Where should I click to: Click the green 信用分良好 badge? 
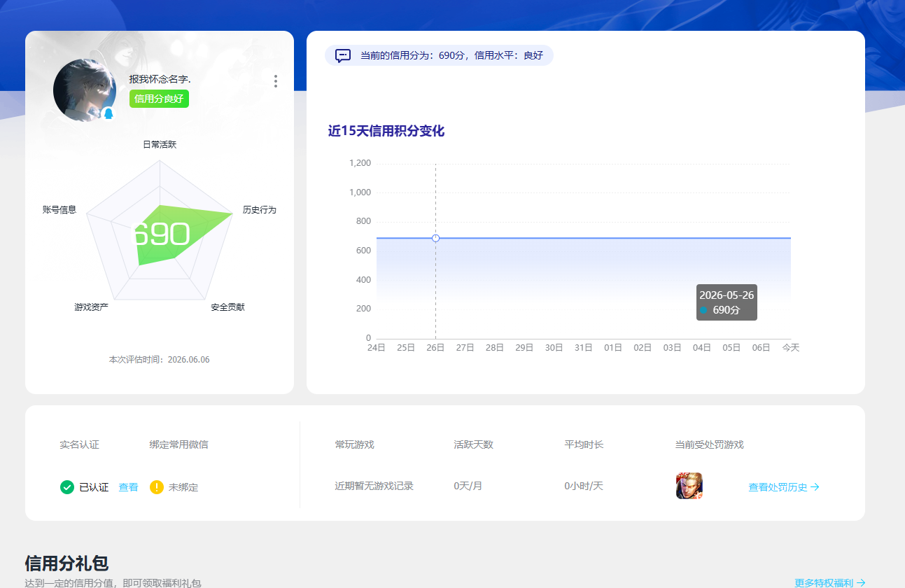[x=159, y=99]
